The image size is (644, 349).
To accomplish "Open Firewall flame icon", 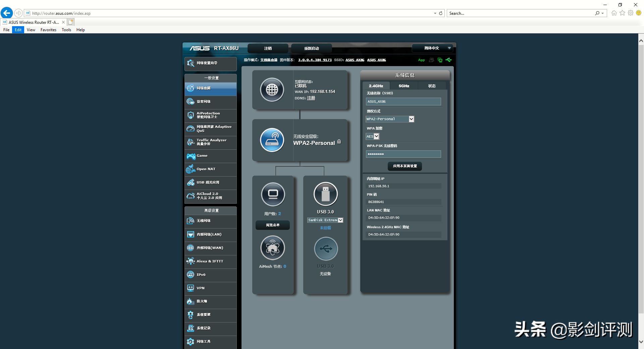I will click(x=191, y=301).
